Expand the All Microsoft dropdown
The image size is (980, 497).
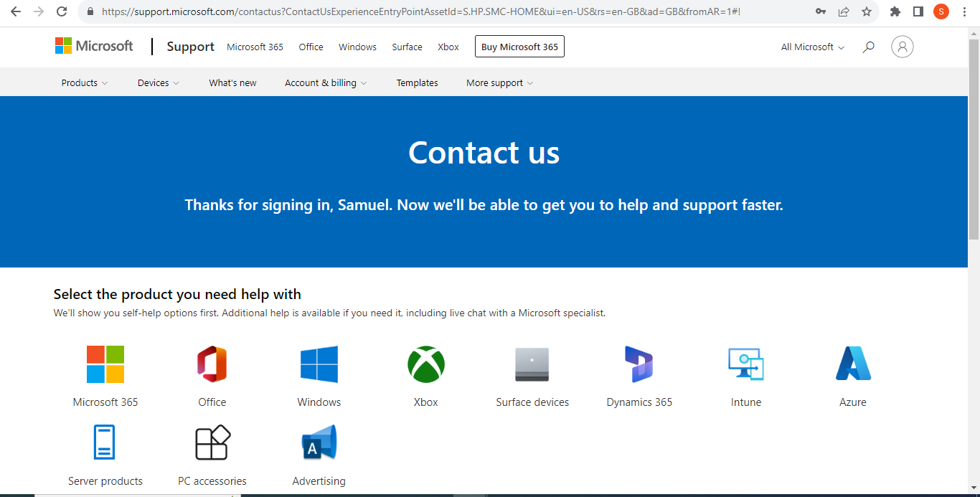click(813, 47)
